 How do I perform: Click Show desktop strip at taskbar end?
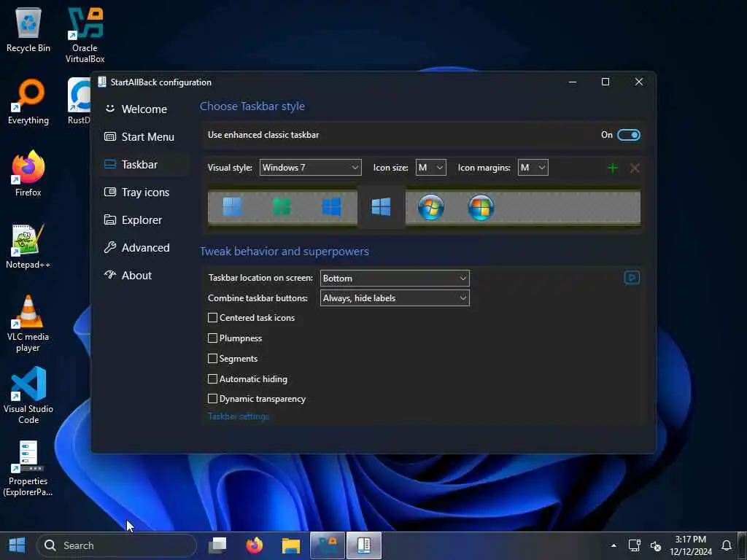[742, 545]
